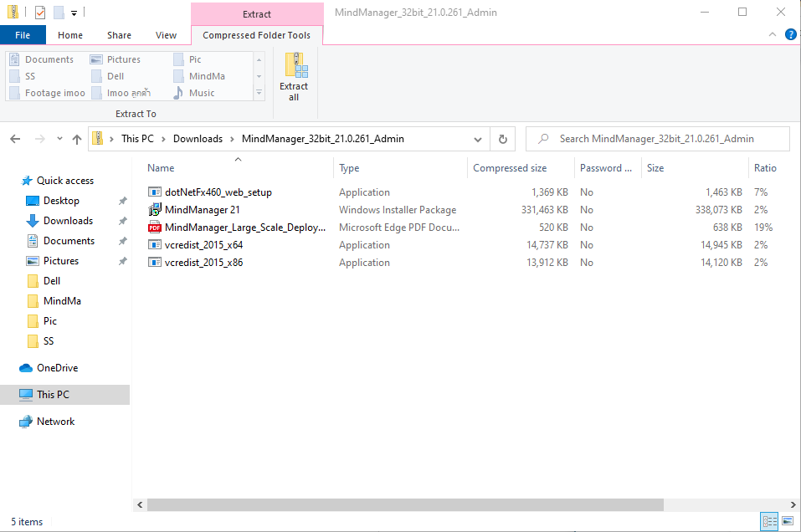
Task: Select the vcredist_2015_x86 file
Action: [204, 263]
